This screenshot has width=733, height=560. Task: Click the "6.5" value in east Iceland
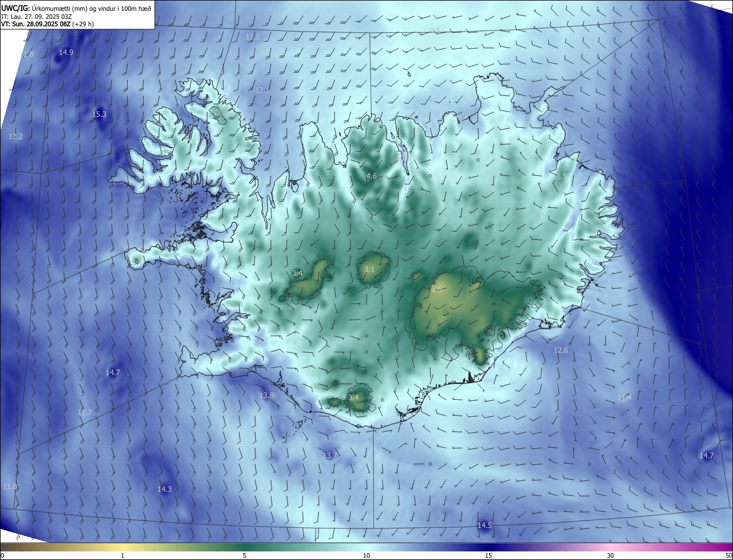coord(561,177)
